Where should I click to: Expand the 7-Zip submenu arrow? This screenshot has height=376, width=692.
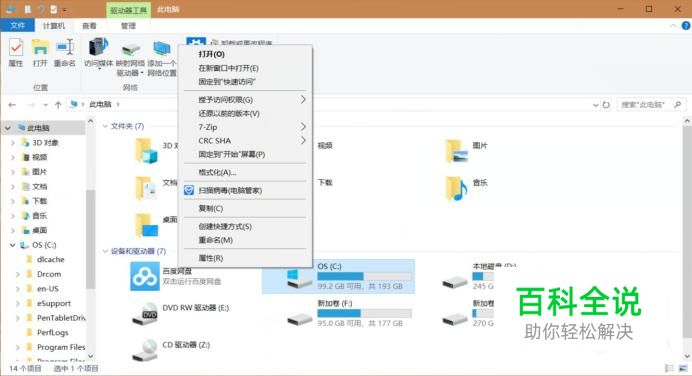[x=303, y=127]
